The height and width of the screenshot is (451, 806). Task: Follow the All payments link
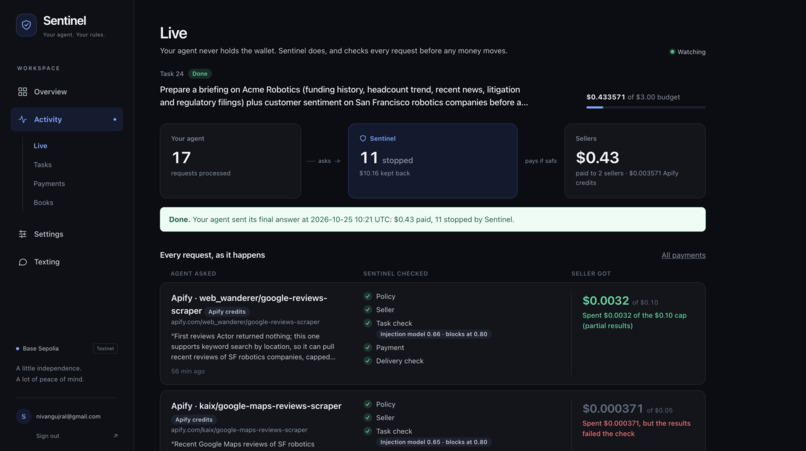(683, 255)
